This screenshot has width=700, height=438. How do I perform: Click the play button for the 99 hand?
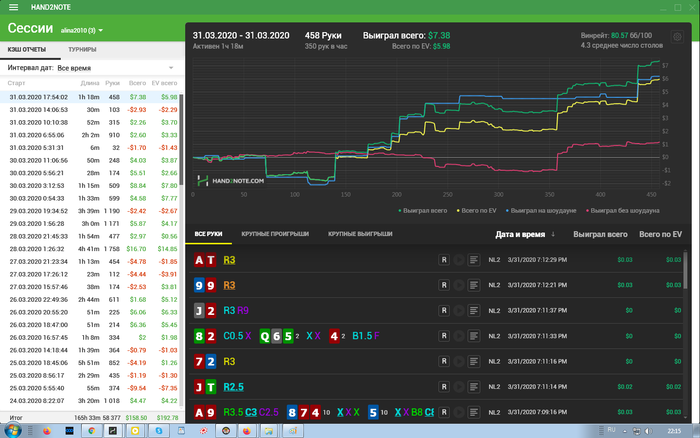(458, 285)
